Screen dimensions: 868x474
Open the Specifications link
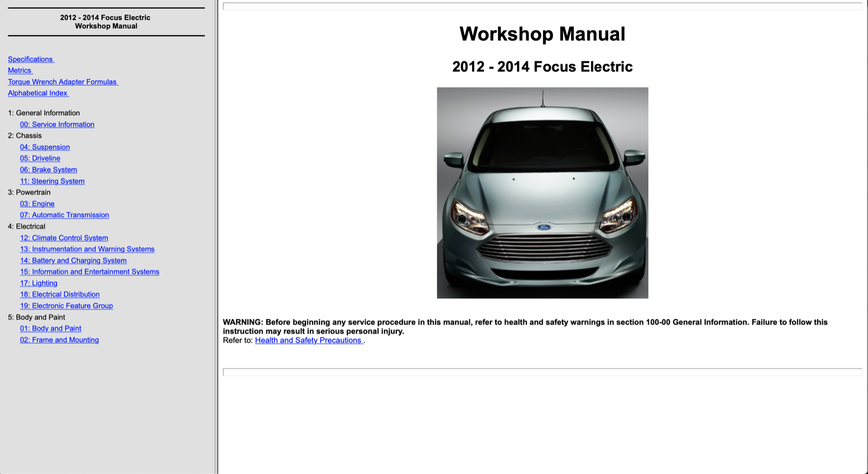click(x=30, y=59)
